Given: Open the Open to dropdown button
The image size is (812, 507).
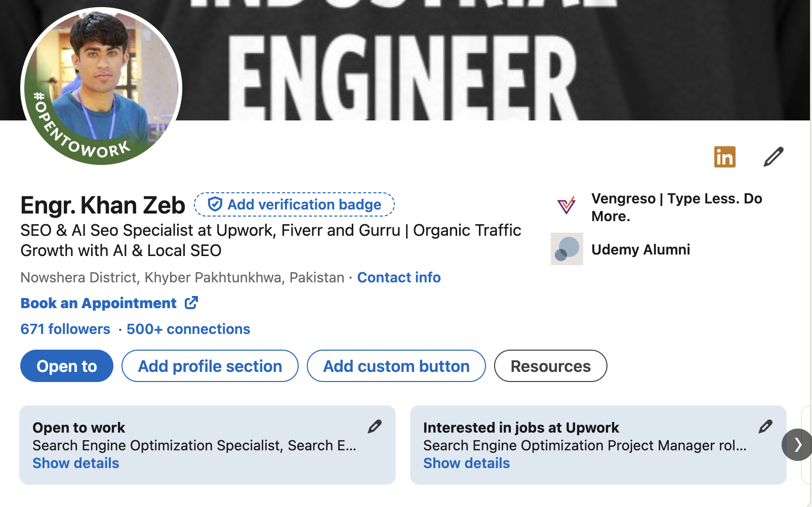Looking at the screenshot, I should tap(67, 366).
